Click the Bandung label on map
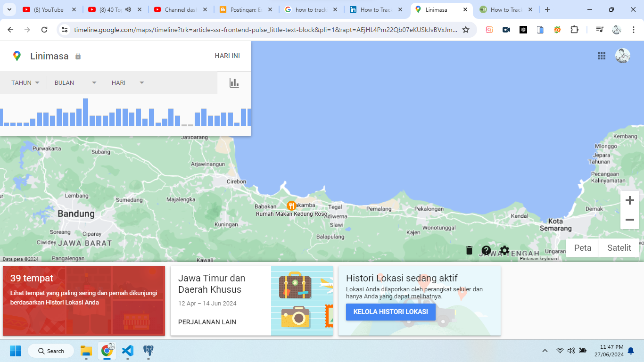 click(x=76, y=214)
